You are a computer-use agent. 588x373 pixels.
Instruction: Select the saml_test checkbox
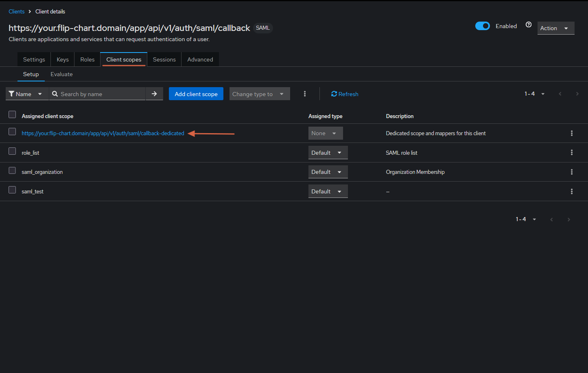click(12, 190)
